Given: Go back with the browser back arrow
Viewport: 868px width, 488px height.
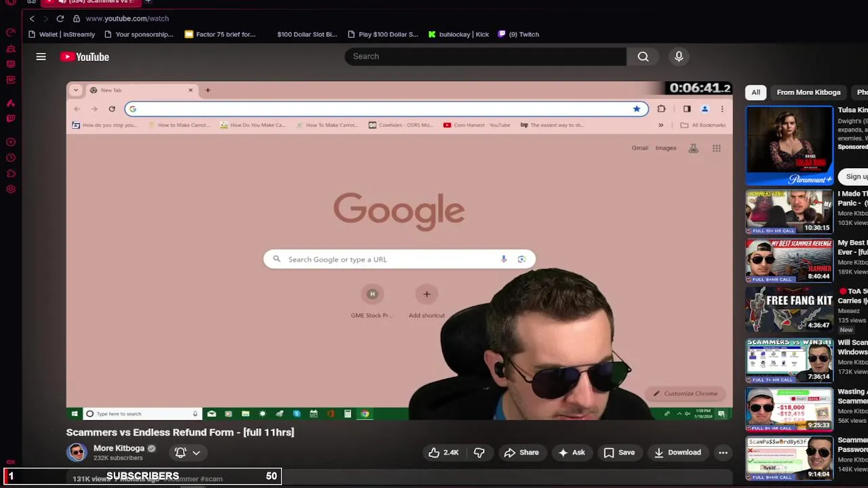Looking at the screenshot, I should tap(32, 18).
